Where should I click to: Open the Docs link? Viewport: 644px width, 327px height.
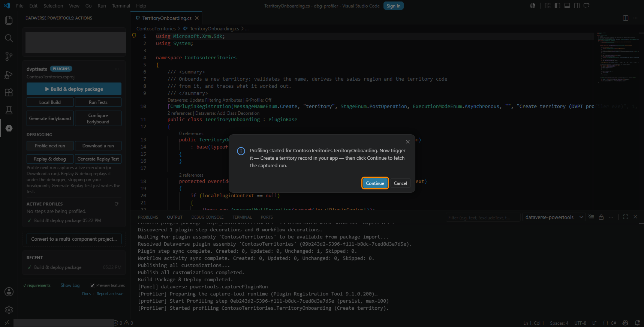tap(86, 294)
